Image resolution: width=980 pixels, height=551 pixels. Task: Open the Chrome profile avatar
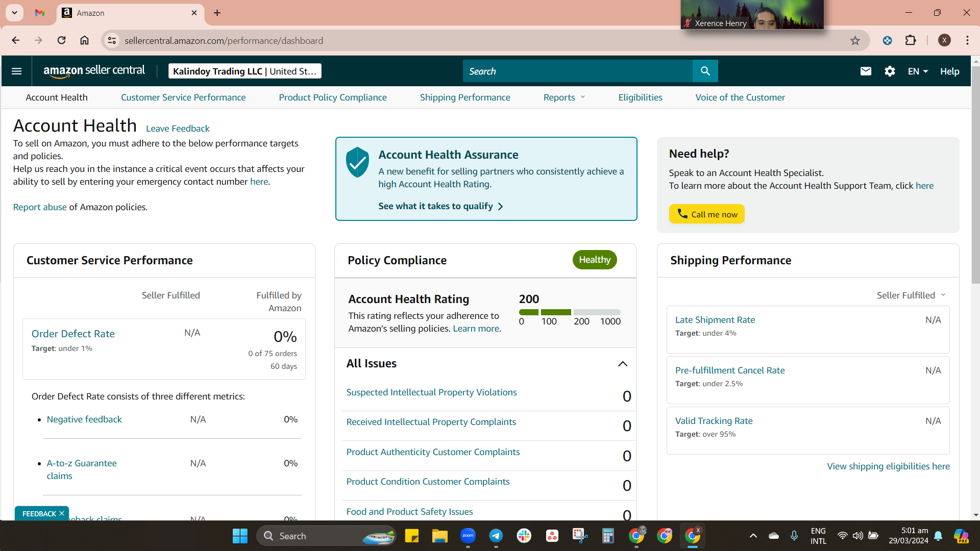(944, 40)
